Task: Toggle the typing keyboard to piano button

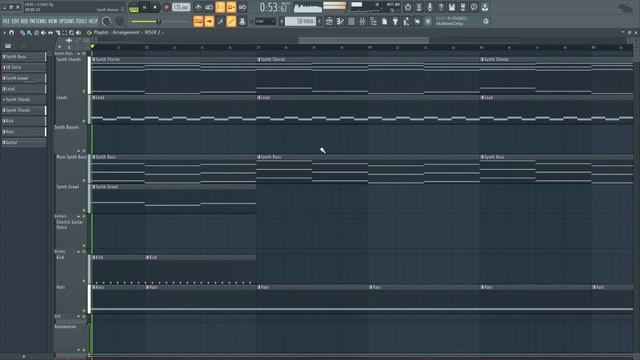Action: click(198, 21)
